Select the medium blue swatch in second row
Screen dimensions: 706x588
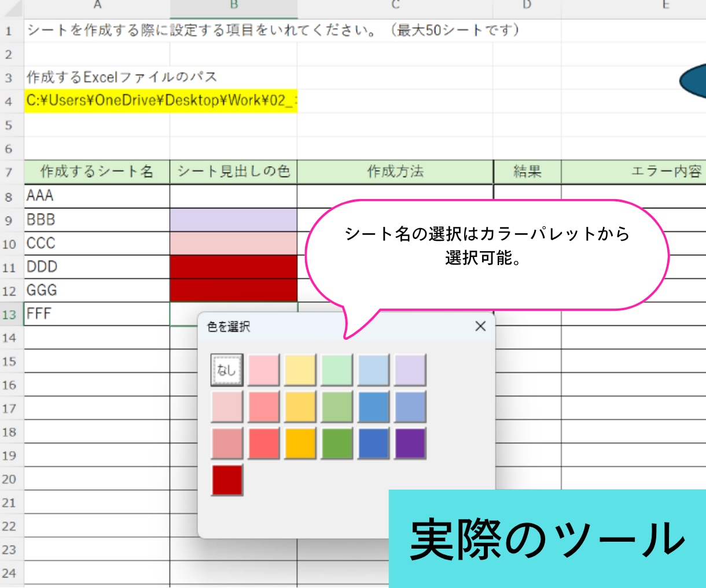pos(374,407)
